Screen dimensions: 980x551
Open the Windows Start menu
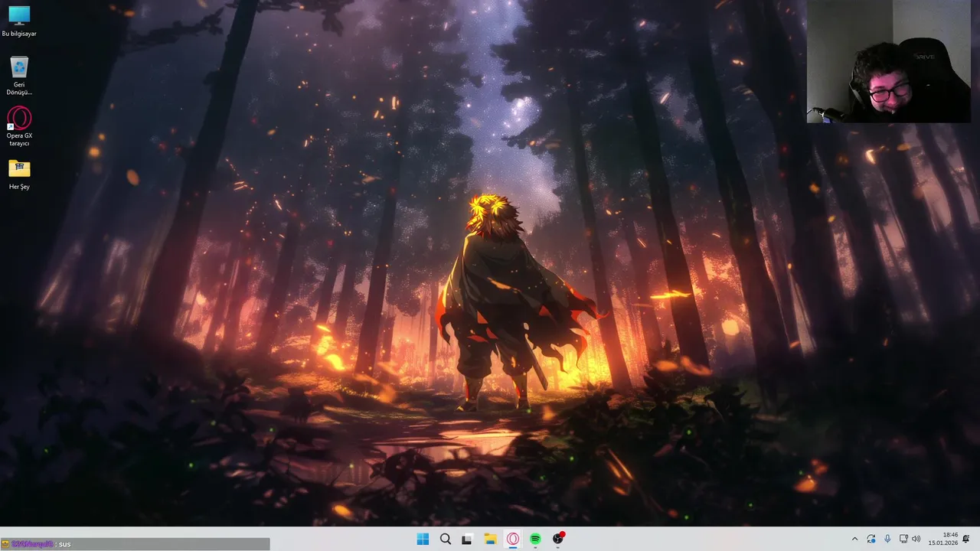click(x=423, y=539)
